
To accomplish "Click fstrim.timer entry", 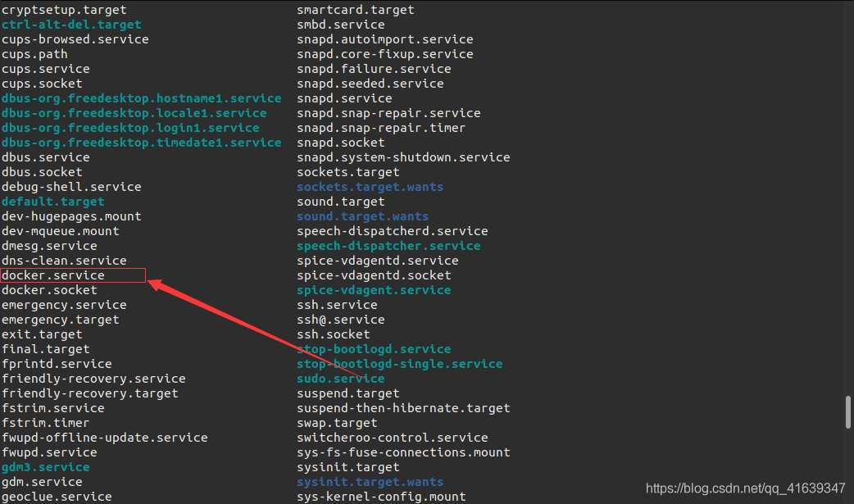I will [x=46, y=422].
